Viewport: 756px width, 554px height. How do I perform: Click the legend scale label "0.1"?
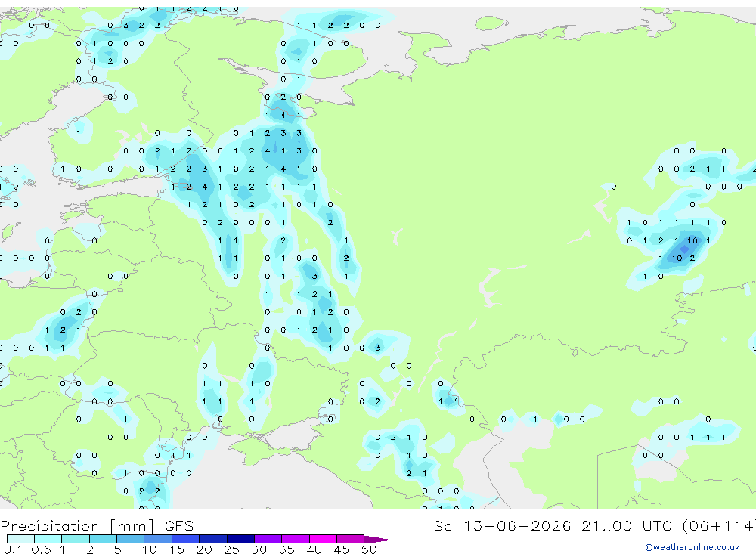click(13, 549)
